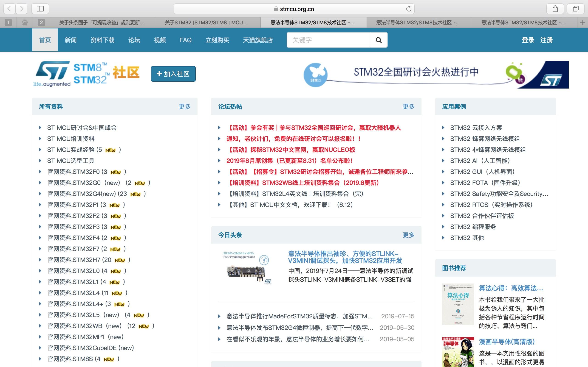Image resolution: width=588 pixels, height=367 pixels.
Task: Click the 登录 login link
Action: tap(528, 40)
